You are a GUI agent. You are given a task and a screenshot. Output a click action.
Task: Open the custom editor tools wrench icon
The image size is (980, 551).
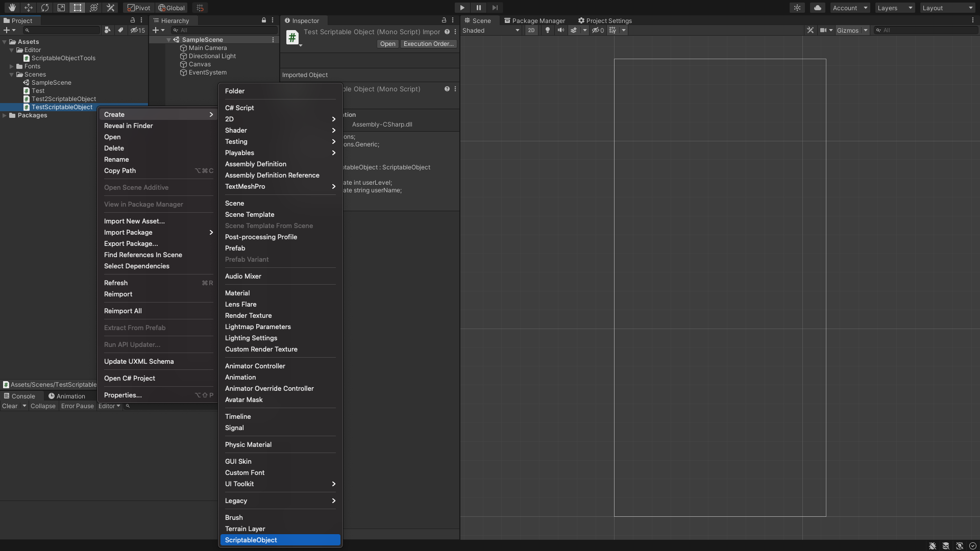point(110,8)
